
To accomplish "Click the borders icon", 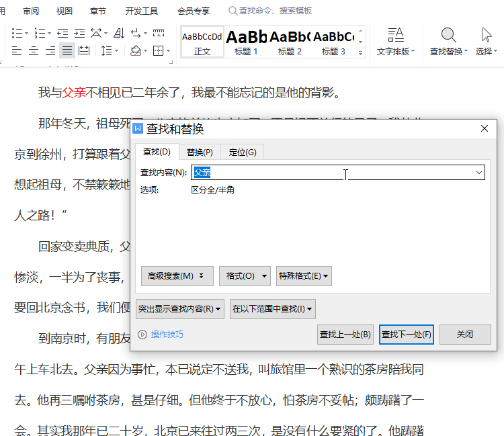I will 158,51.
